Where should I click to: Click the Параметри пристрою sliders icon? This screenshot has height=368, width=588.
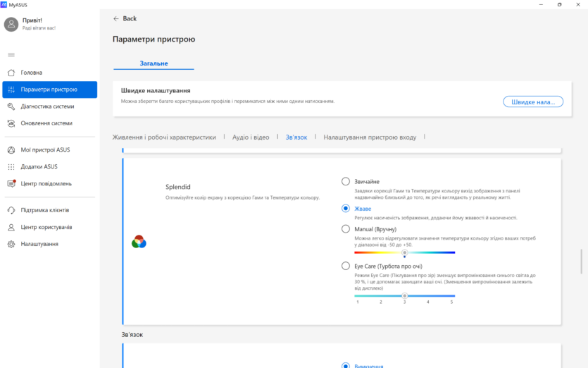[x=11, y=90]
